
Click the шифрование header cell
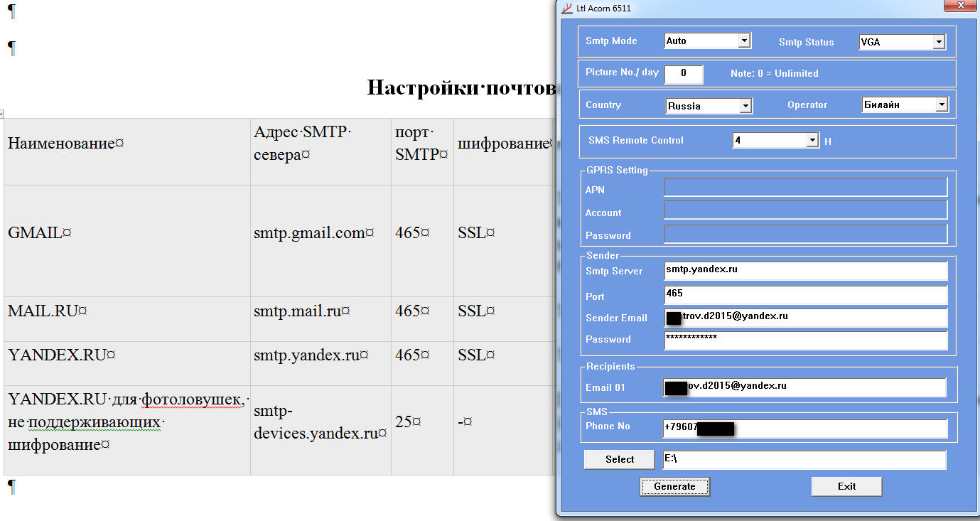(x=504, y=152)
